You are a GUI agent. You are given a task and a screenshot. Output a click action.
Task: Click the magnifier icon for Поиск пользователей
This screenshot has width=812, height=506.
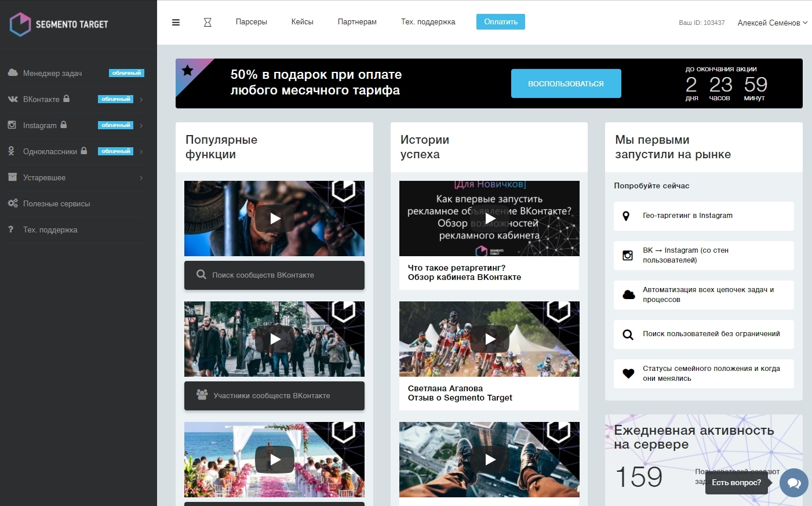(x=628, y=334)
